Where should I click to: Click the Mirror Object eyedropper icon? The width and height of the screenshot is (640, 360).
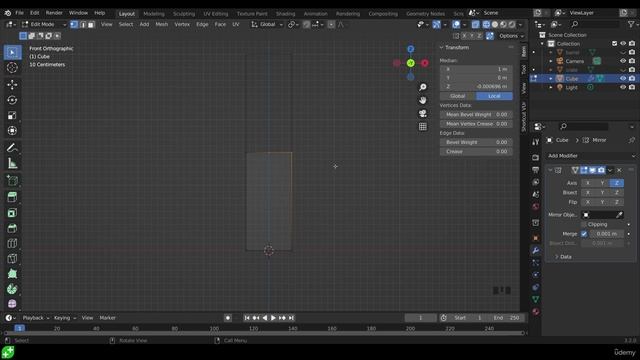(x=619, y=215)
